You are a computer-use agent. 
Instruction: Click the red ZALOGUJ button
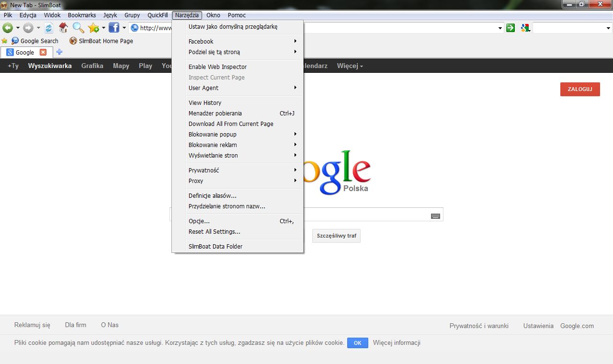tap(580, 89)
